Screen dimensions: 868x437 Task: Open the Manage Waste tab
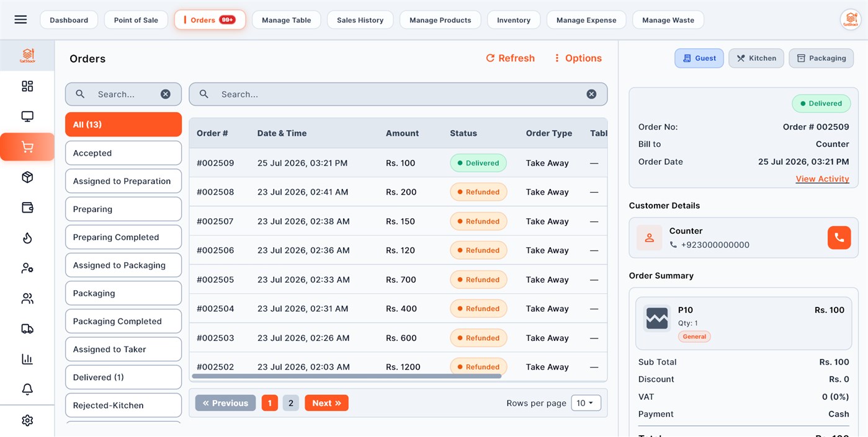tap(668, 20)
